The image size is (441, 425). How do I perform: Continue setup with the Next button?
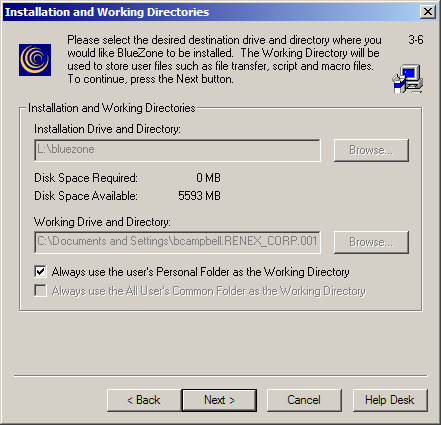(x=219, y=400)
